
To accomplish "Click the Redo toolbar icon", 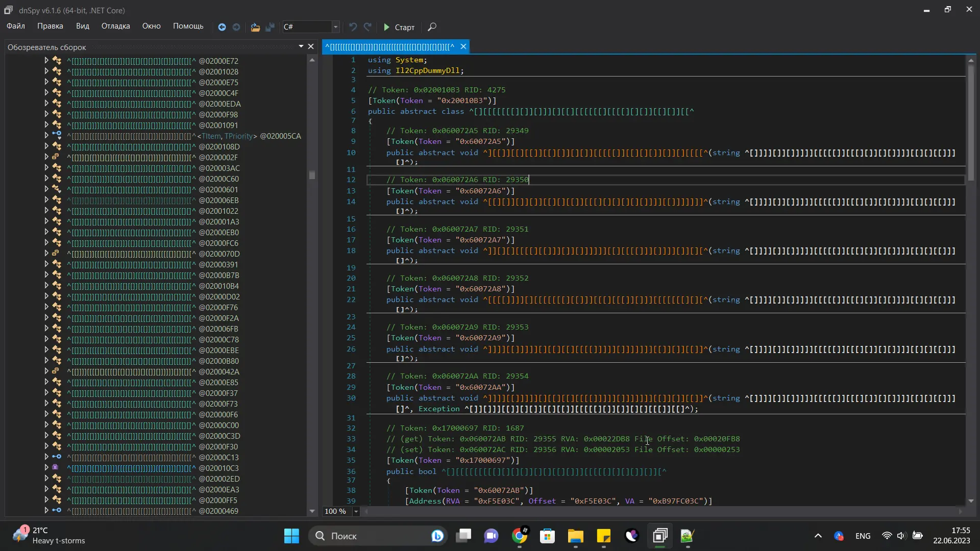I will 367,27.
